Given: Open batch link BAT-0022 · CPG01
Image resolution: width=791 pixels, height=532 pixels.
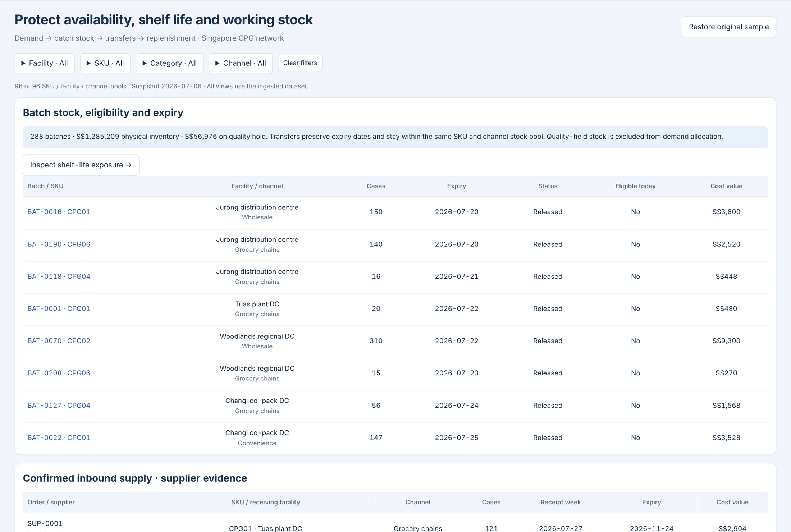Looking at the screenshot, I should [59, 438].
